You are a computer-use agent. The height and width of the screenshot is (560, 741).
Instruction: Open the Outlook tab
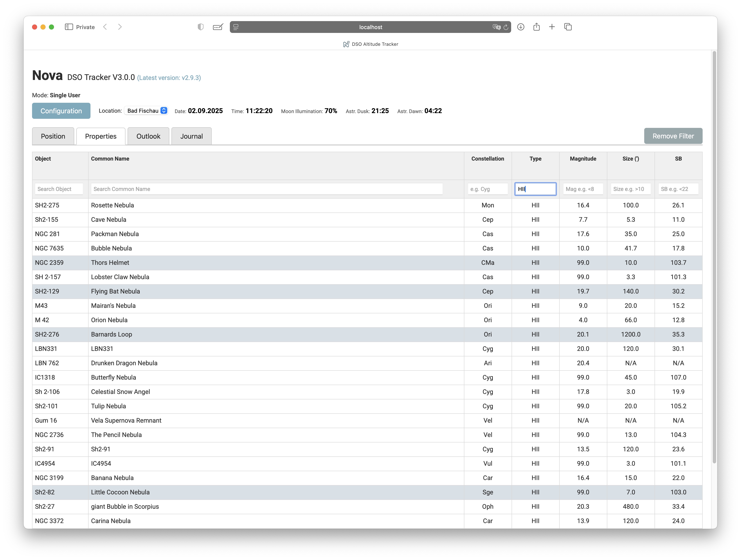pos(148,136)
